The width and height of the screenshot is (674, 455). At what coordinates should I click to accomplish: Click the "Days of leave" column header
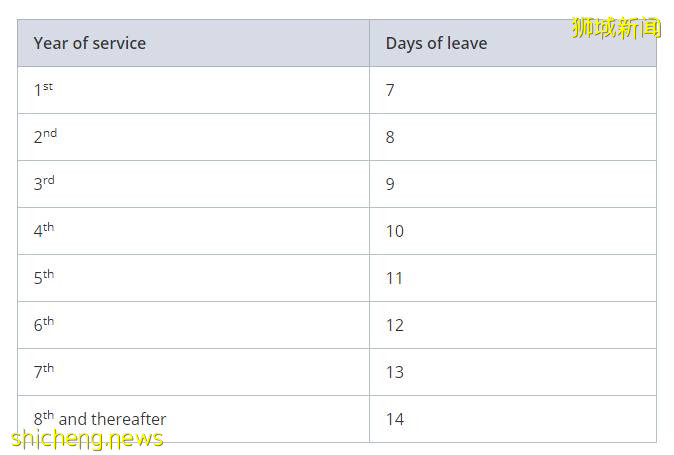pos(436,43)
